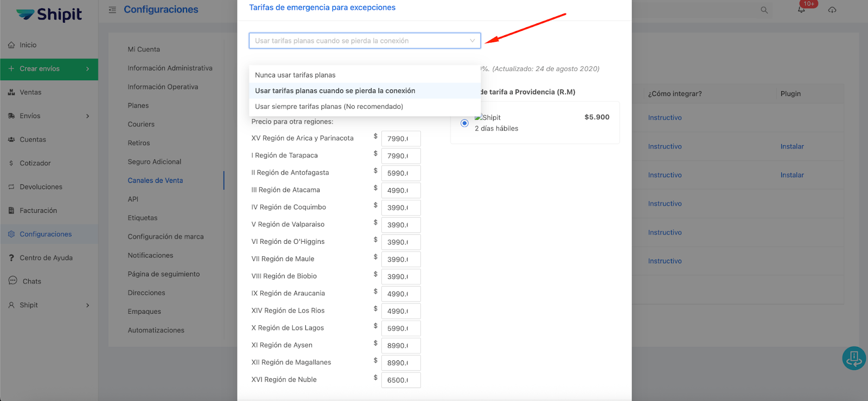
Task: Toggle the sidebar hamburger menu icon
Action: tap(112, 10)
